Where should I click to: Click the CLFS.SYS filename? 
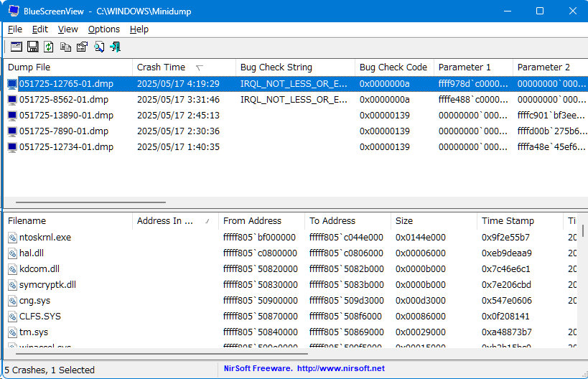pyautogui.click(x=40, y=317)
